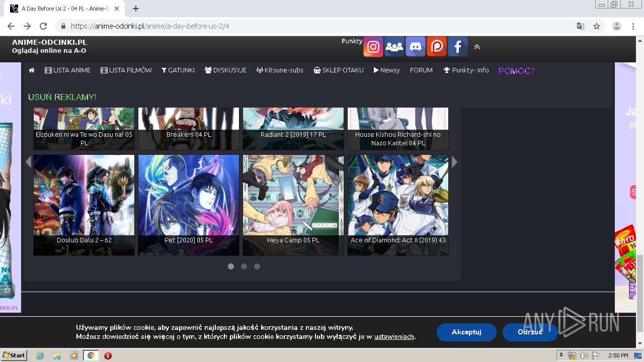Open the Instagram social icon

tap(373, 47)
